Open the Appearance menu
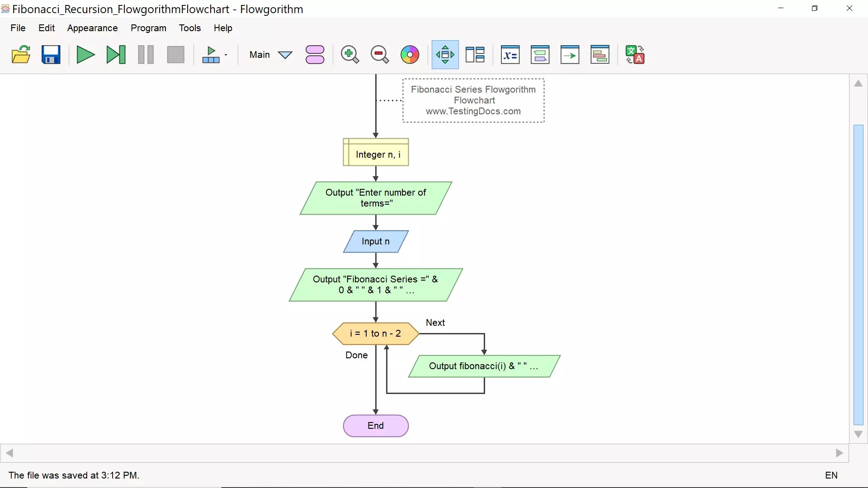 coord(92,28)
